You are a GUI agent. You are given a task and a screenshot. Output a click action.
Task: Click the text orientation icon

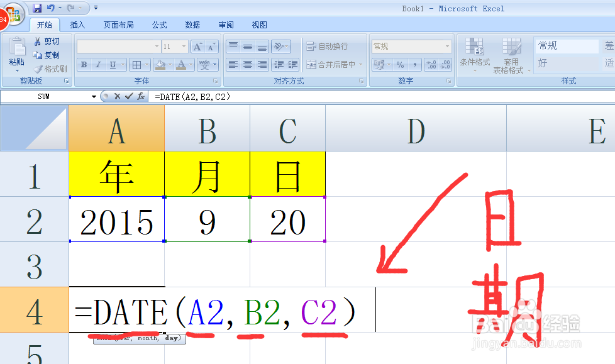pos(279,47)
